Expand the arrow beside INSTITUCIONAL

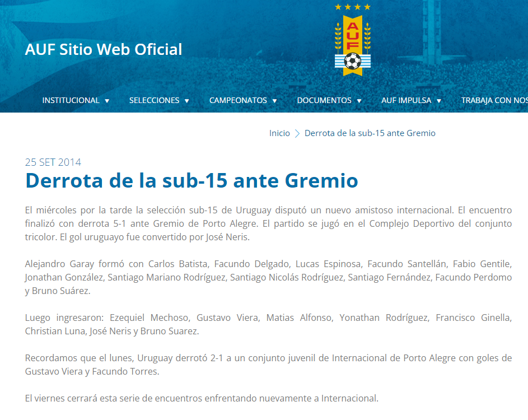pos(107,101)
